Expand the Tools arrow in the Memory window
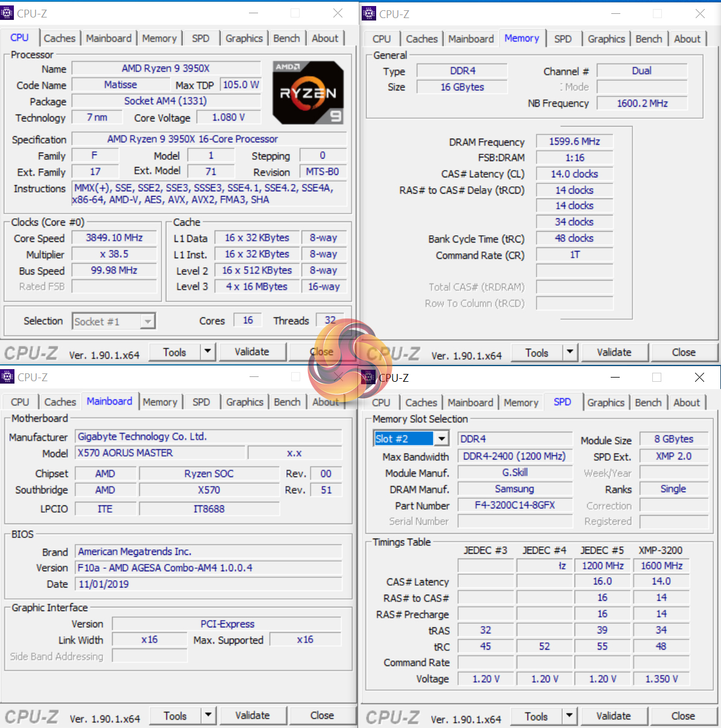This screenshot has width=721, height=728. pyautogui.click(x=570, y=352)
